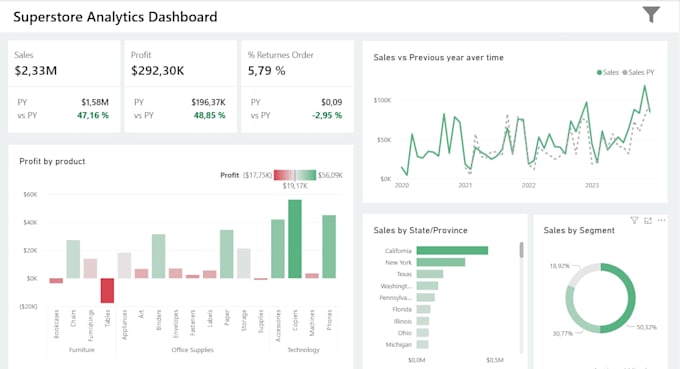Click the Paper profit bar
This screenshot has width=680, height=369.
pos(227,254)
